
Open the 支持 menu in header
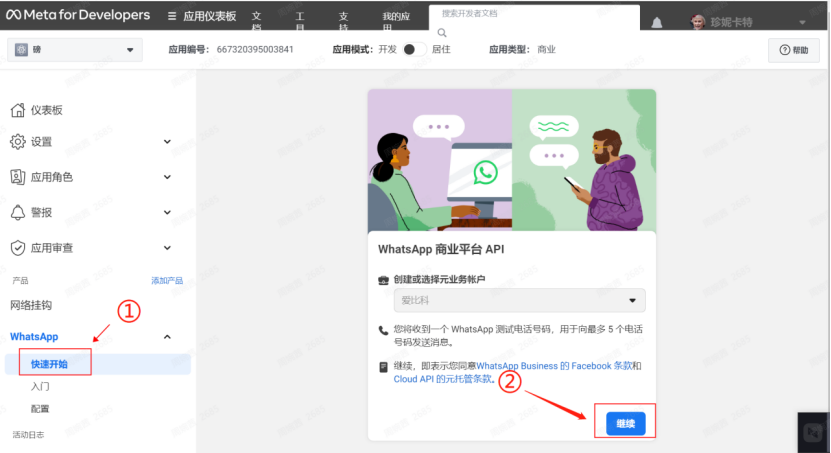point(343,22)
